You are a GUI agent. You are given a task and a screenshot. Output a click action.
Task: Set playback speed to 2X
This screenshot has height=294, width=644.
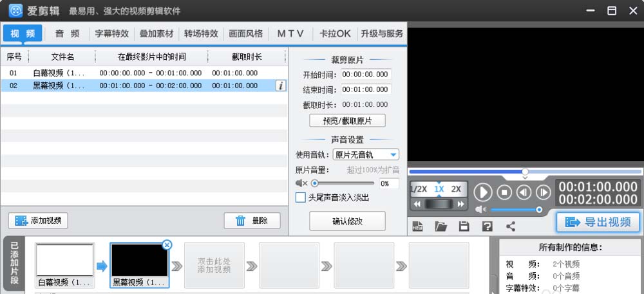coord(456,189)
